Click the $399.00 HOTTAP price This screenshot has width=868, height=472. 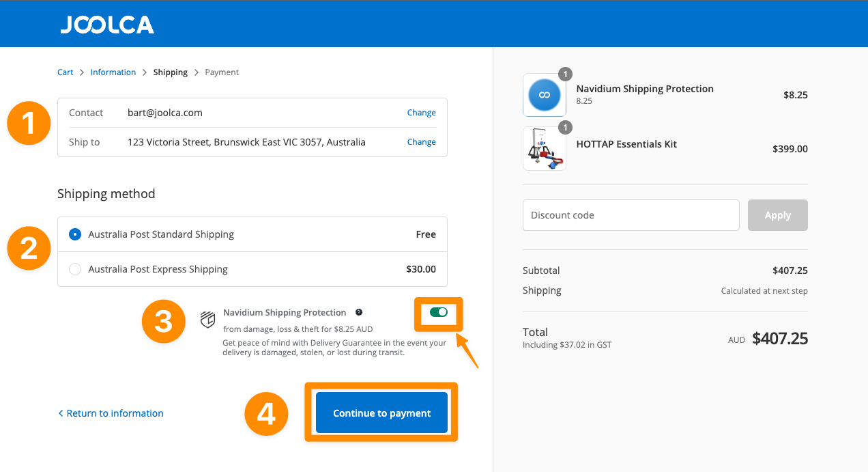[x=790, y=148]
